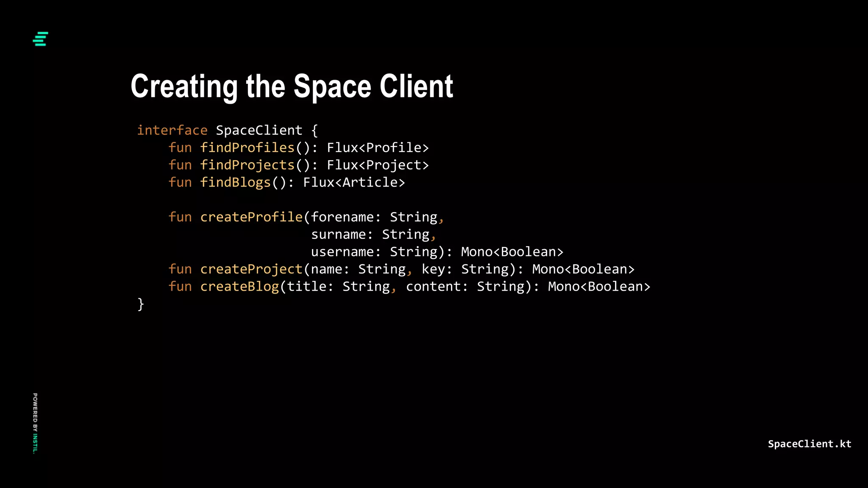Click the 'title: String' parameter
Viewport: 868px width, 488px height.
coord(338,286)
